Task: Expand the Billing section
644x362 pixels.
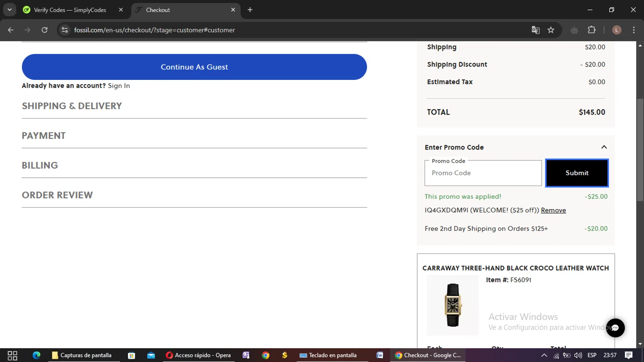Action: click(x=194, y=165)
